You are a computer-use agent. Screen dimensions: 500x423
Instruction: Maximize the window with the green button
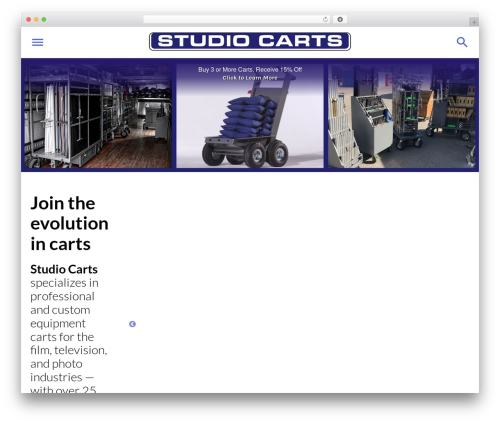[44, 20]
